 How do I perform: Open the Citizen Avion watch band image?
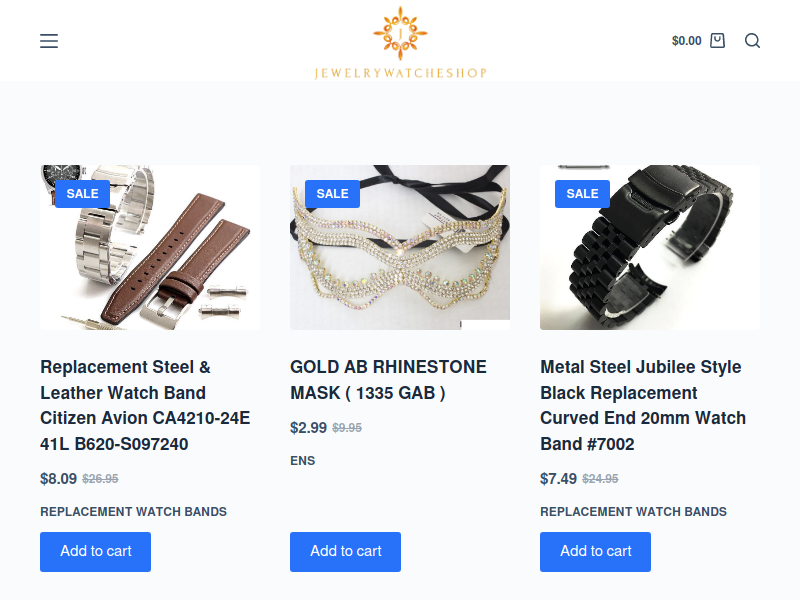coord(150,247)
